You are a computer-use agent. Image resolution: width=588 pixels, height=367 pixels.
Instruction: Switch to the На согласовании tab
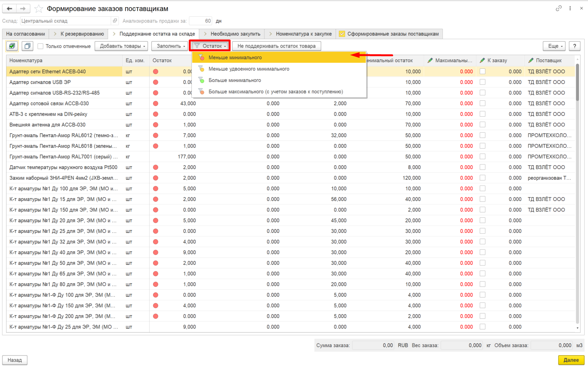tap(25, 34)
